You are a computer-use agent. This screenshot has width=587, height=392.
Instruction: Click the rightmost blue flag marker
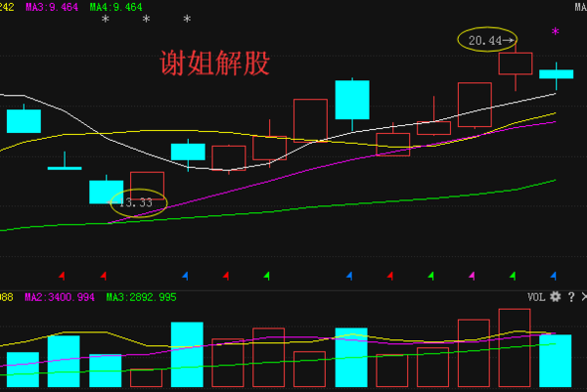[555, 275]
